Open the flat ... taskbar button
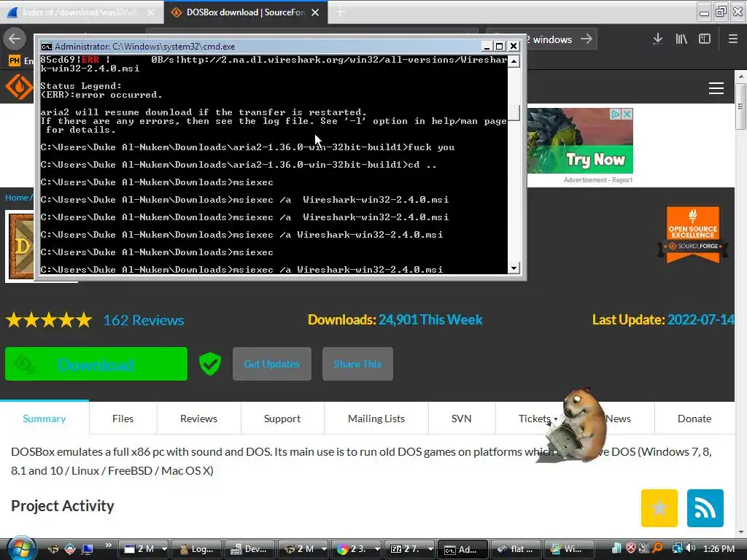 pyautogui.click(x=516, y=549)
